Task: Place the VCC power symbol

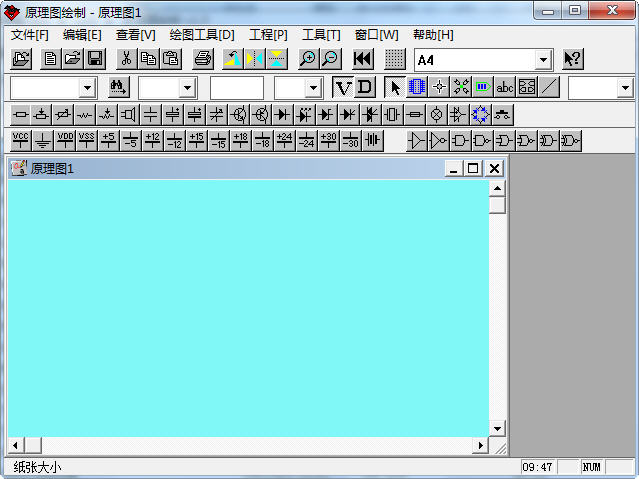Action: [x=20, y=141]
